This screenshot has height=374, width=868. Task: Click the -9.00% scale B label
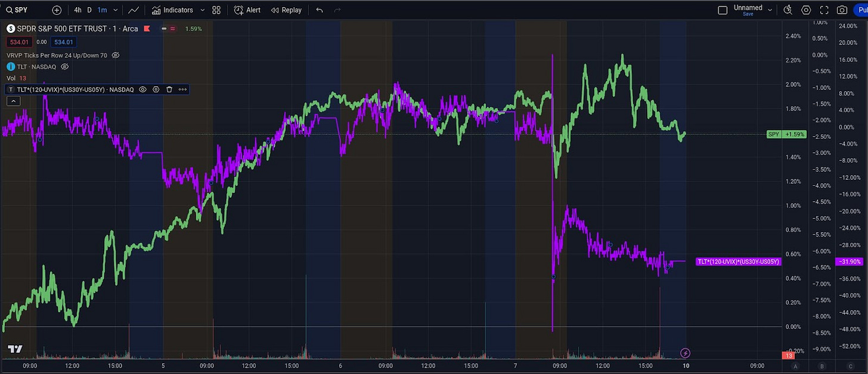pos(821,349)
